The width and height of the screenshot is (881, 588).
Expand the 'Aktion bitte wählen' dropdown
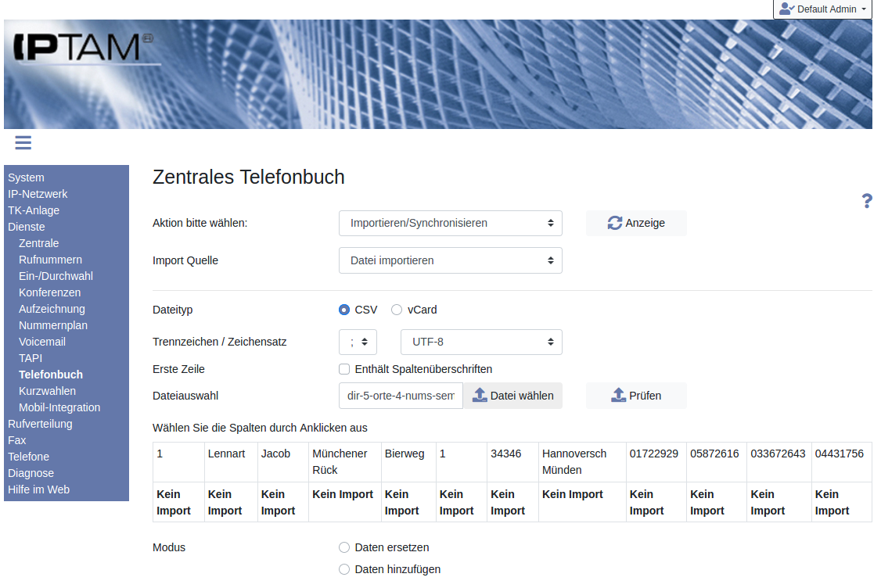(x=450, y=223)
